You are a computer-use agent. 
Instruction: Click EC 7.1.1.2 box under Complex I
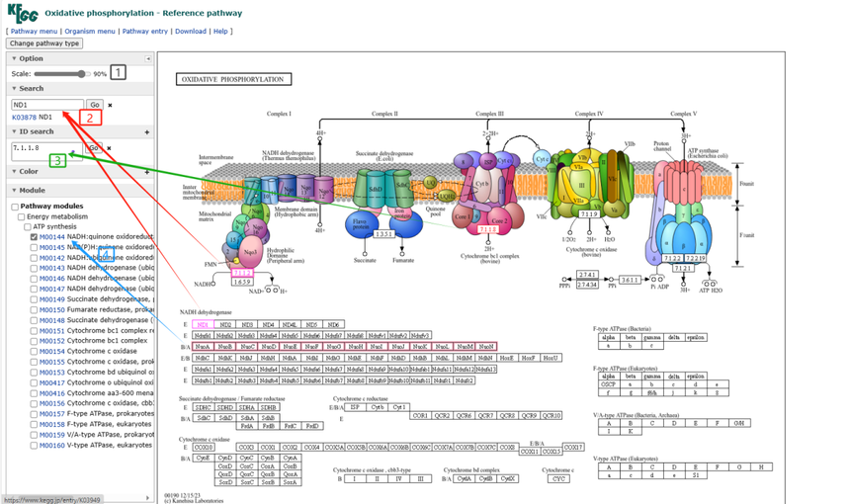pyautogui.click(x=242, y=274)
